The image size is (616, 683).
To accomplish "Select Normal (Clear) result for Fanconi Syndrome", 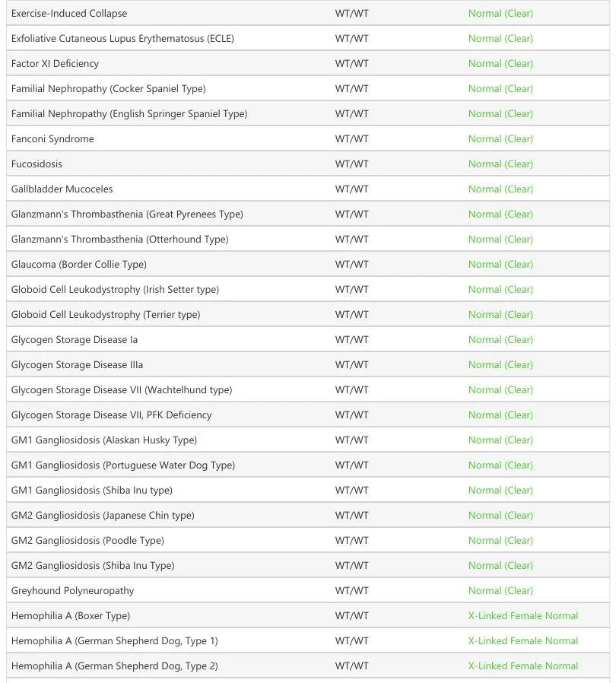I will [x=500, y=139].
